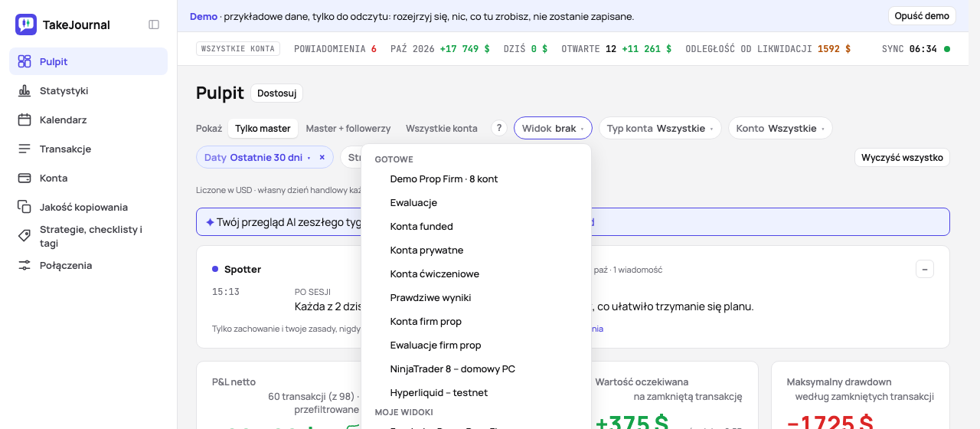Choose Demo Prop Firm · 8 kont view
The width and height of the screenshot is (980, 429).
(x=476, y=178)
